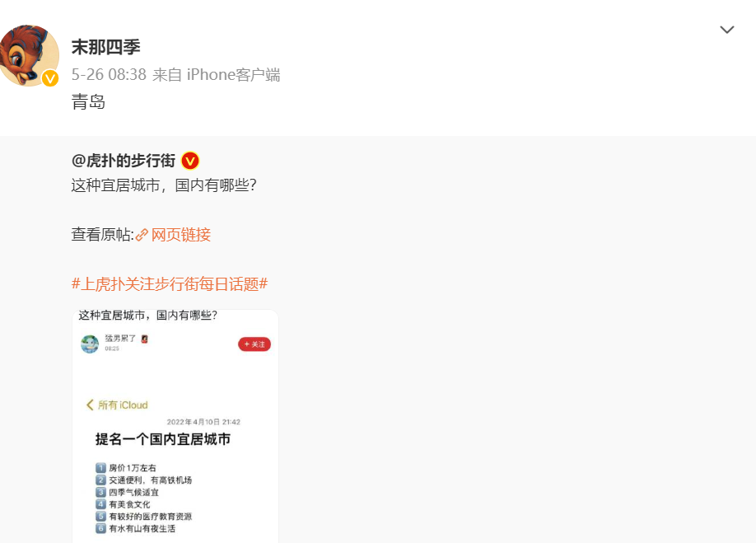
Task: Click the red verified V badge
Action: coord(190,161)
